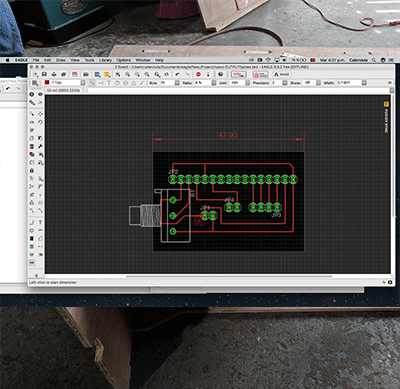Image resolution: width=400 pixels, height=389 pixels.
Task: Select the Lock padlock tool
Action: [32, 170]
